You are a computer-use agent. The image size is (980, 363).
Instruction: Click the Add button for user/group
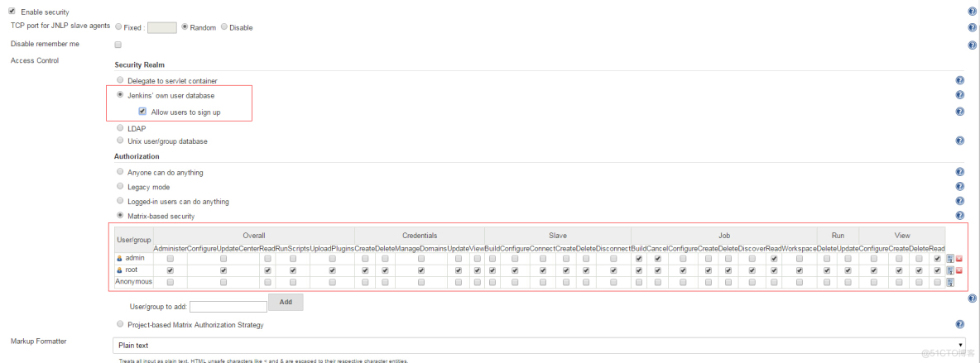click(x=286, y=303)
